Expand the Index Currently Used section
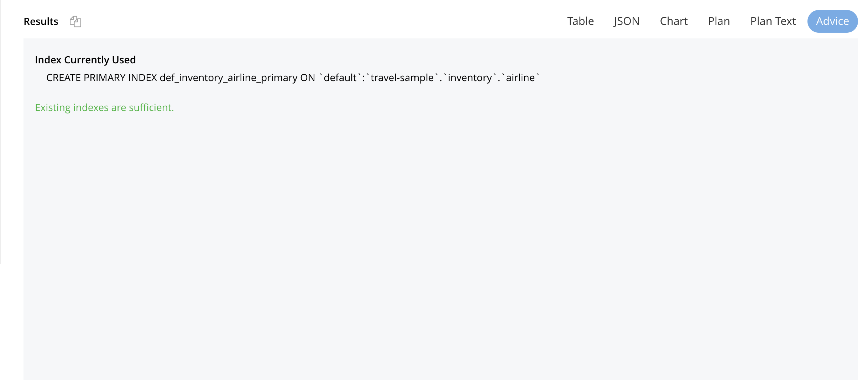Viewport: 868px width, 380px height. pyautogui.click(x=85, y=59)
